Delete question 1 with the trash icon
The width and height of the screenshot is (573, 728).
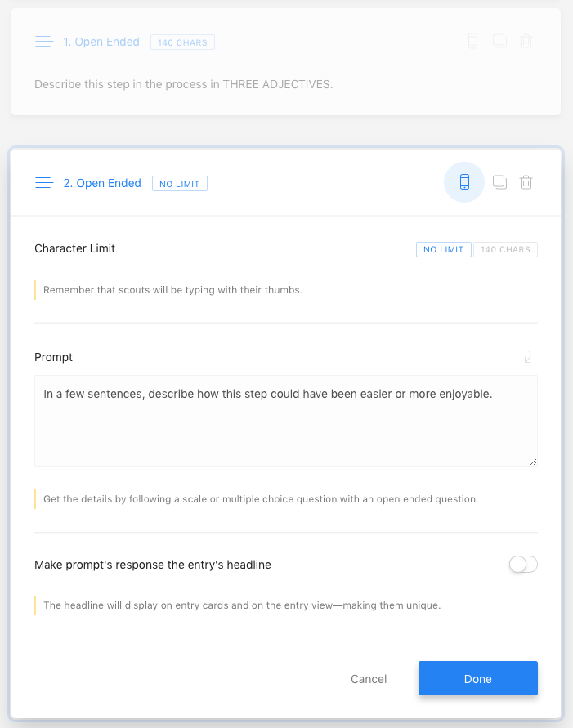(526, 41)
